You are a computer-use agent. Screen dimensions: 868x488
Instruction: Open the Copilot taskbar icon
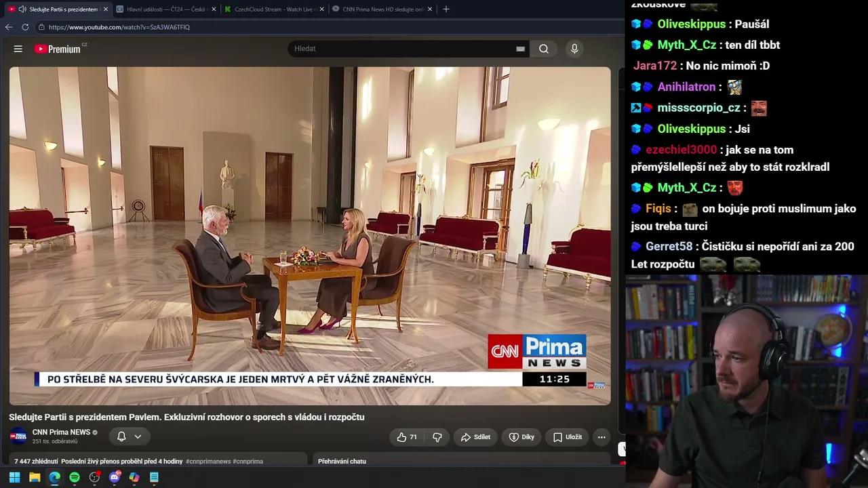(x=134, y=477)
